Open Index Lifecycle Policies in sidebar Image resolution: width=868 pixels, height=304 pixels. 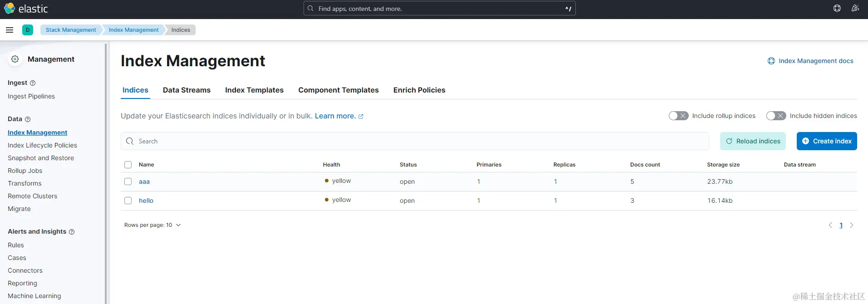pos(42,145)
